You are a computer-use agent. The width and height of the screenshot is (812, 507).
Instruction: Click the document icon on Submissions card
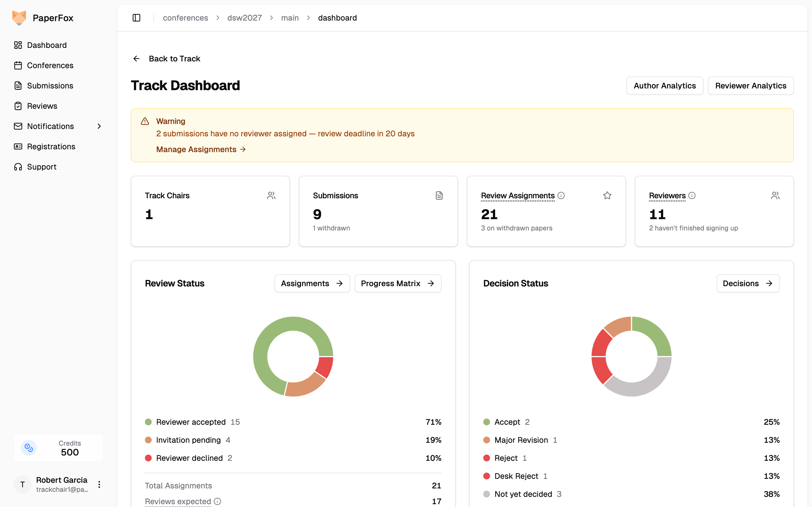tap(439, 195)
